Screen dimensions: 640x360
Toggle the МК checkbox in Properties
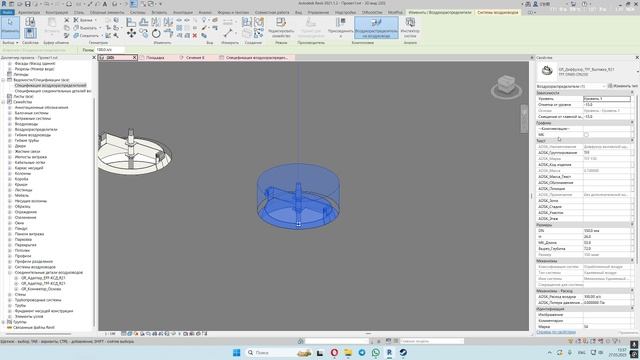586,135
